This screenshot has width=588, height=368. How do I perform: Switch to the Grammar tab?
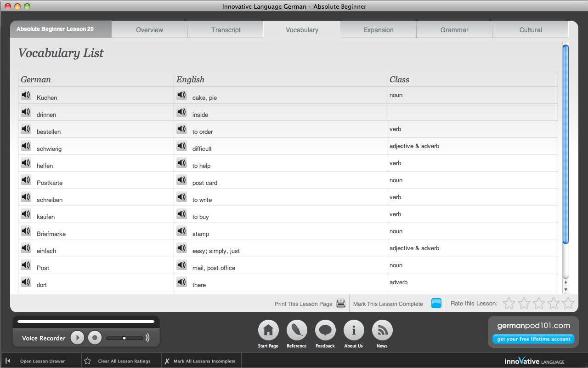[x=454, y=30]
